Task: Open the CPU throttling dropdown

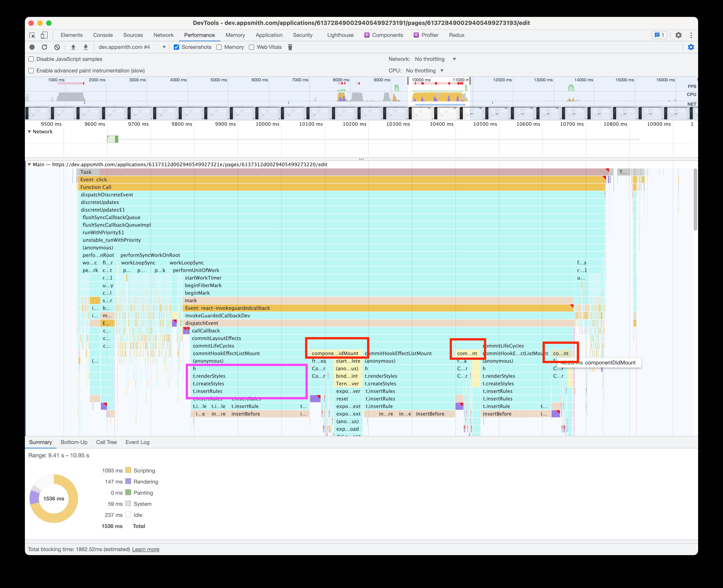Action: (425, 70)
